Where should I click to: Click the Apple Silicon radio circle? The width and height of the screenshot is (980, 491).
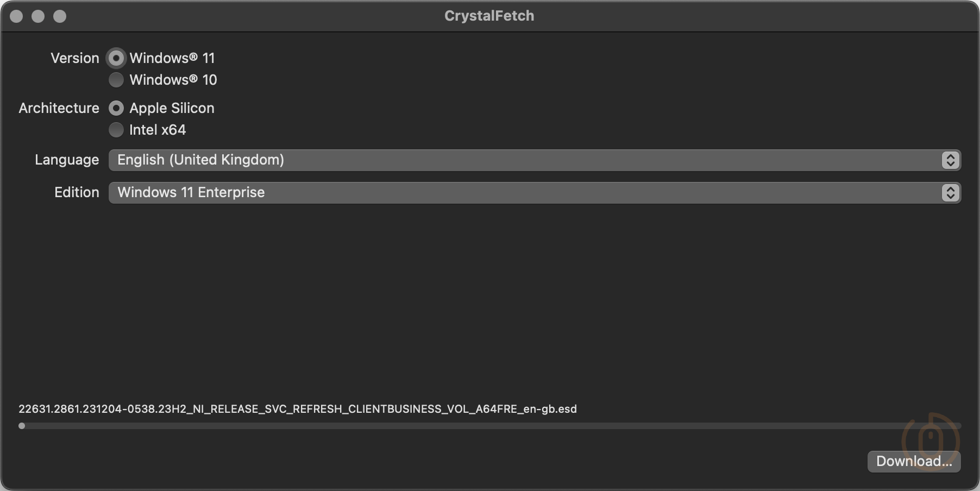click(x=116, y=108)
